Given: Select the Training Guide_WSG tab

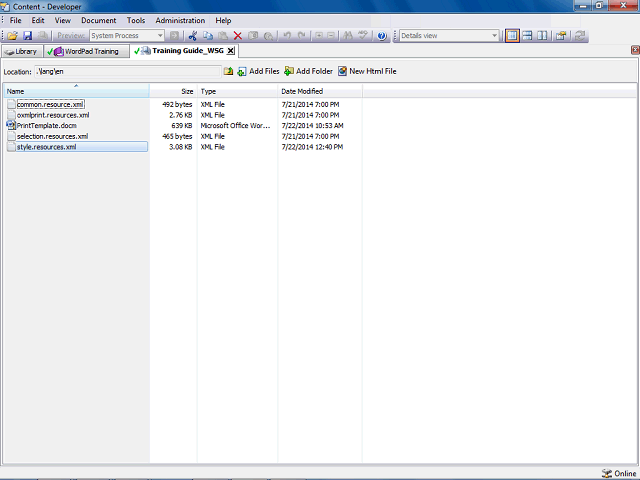Looking at the screenshot, I should [188, 51].
